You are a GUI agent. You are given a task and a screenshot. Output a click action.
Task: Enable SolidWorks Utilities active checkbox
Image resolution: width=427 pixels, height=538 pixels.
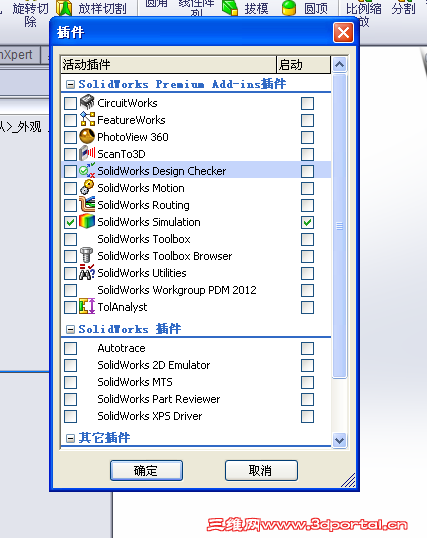tap(70, 273)
